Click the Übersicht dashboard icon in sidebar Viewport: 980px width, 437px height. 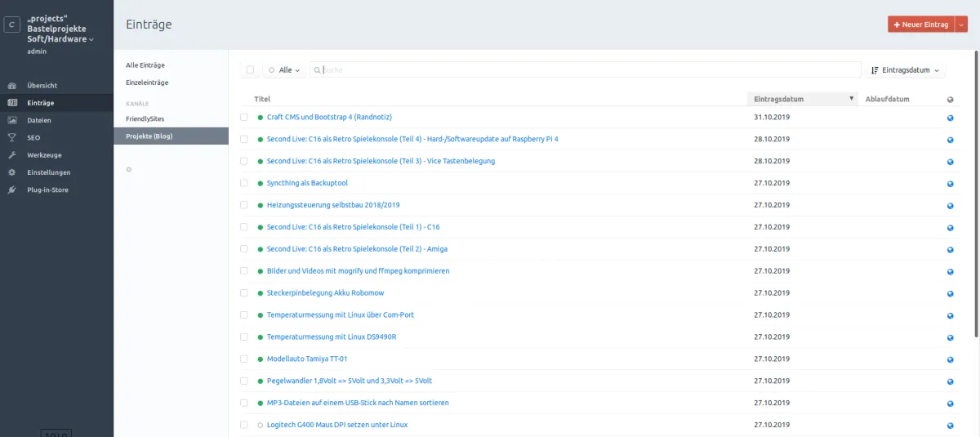[x=12, y=86]
